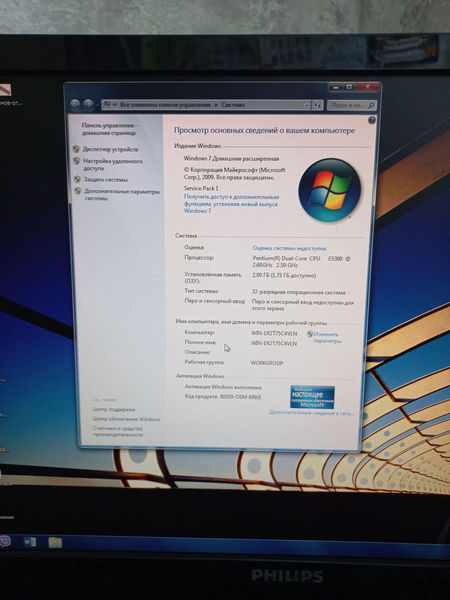Click the shield icon beside Защита системы

coord(77,179)
